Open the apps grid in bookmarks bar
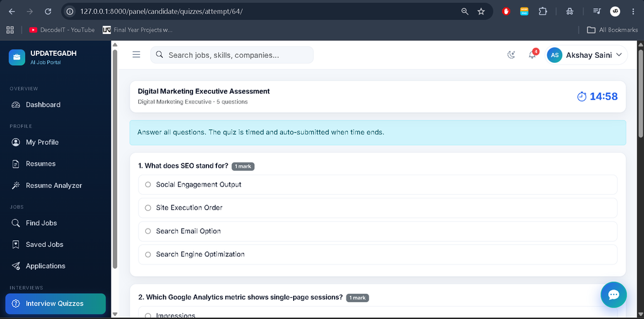This screenshot has height=319, width=644. 10,30
